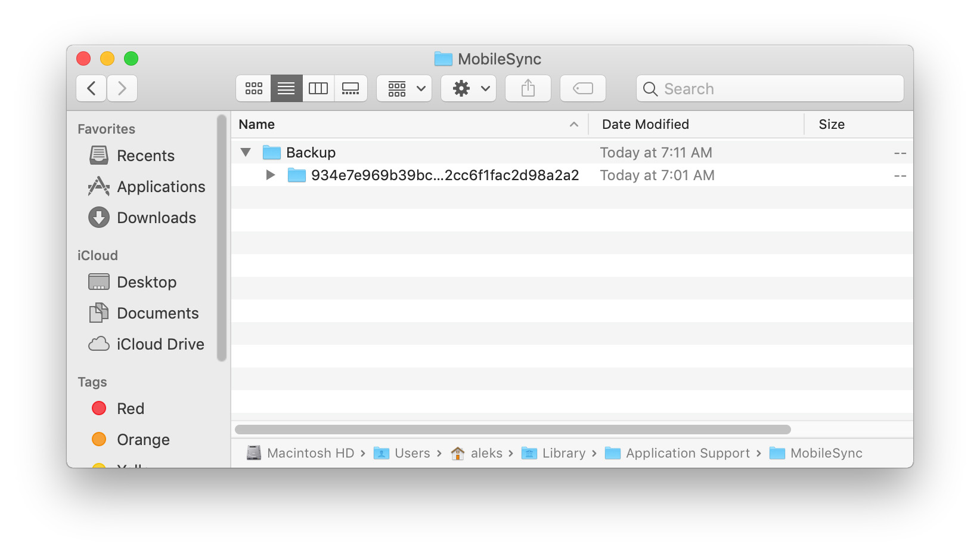Select the 934e7e969b39bc folder icon
Screen dimensions: 980x556
[297, 175]
